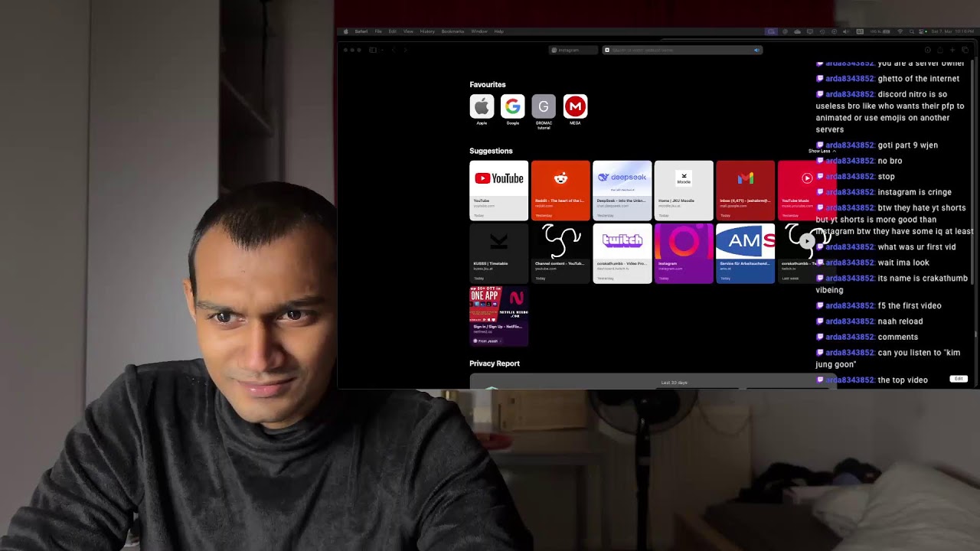The width and height of the screenshot is (980, 551).
Task: Open the History menu
Action: point(427,31)
